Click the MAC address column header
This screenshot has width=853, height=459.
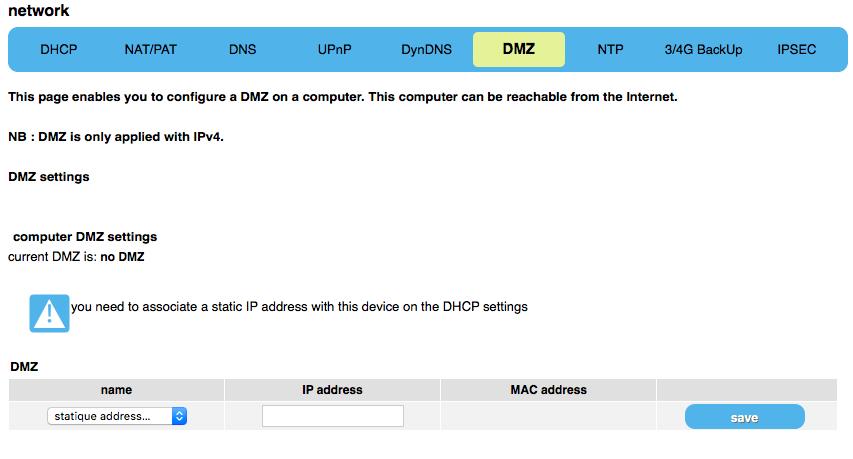(548, 390)
